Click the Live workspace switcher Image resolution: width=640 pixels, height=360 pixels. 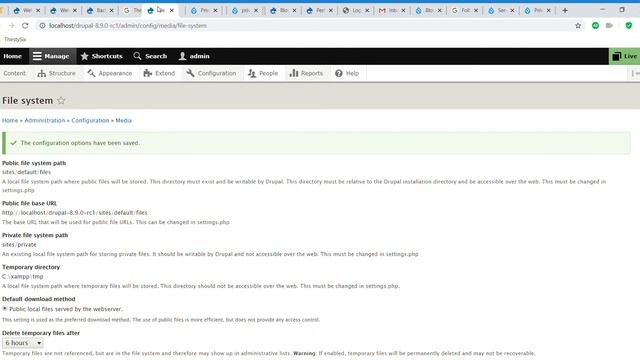coord(624,56)
